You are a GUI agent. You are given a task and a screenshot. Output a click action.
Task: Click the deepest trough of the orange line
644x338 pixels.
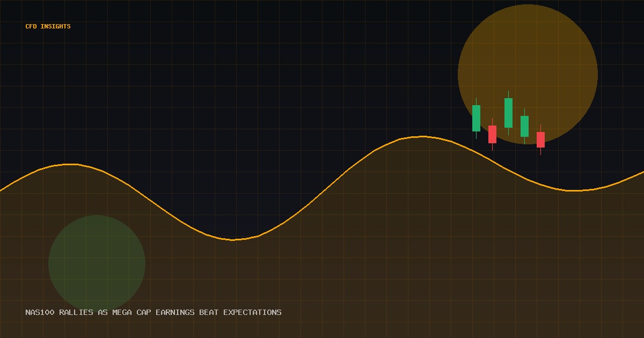233,240
